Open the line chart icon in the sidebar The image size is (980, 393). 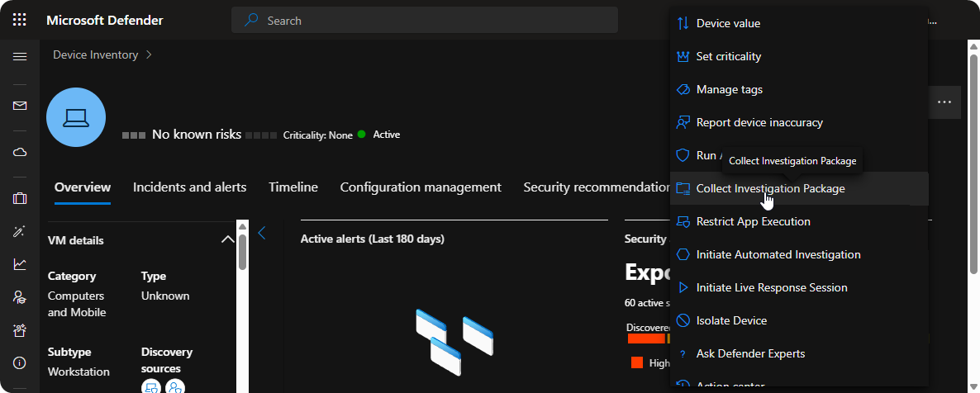20,264
